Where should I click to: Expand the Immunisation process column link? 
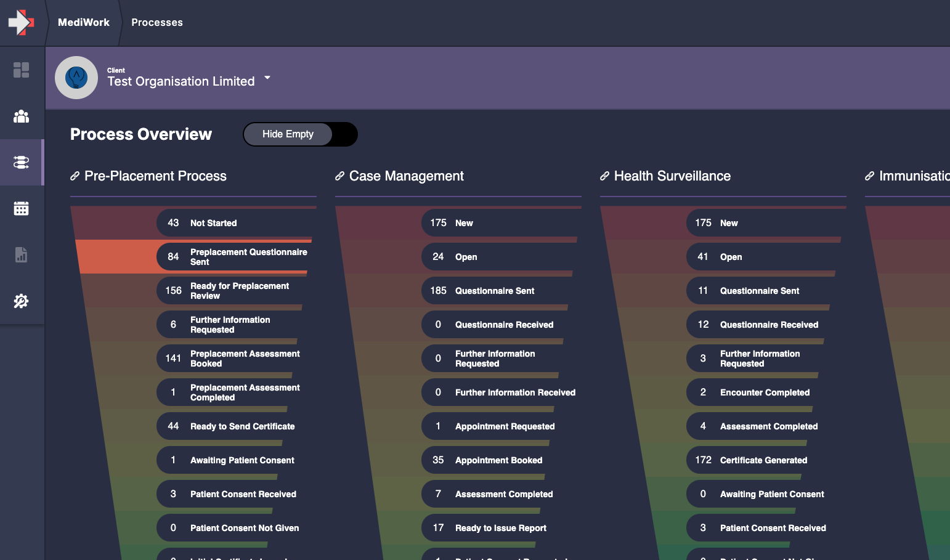(869, 176)
